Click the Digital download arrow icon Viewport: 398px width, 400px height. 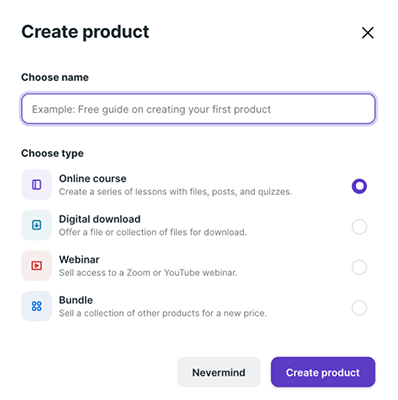(x=37, y=225)
